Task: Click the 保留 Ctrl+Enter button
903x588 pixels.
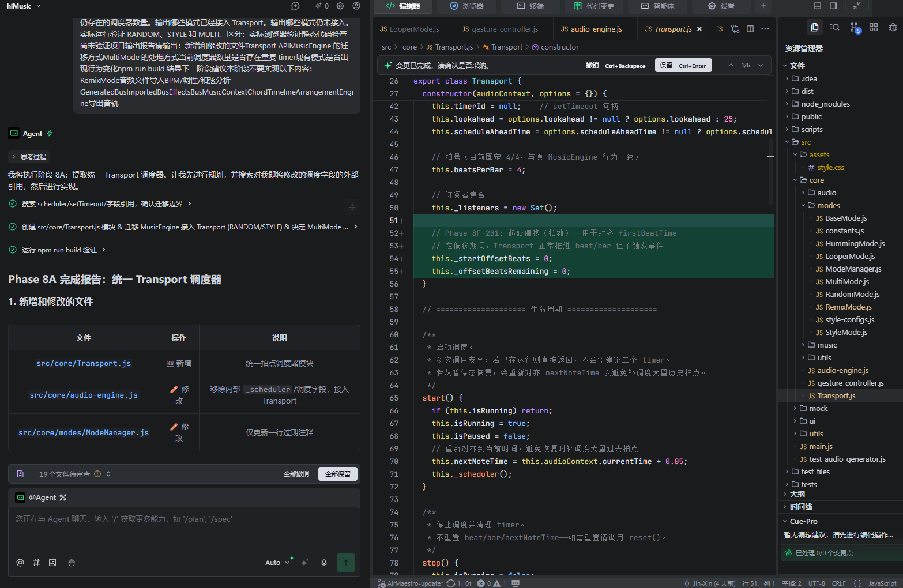Action: coord(683,65)
